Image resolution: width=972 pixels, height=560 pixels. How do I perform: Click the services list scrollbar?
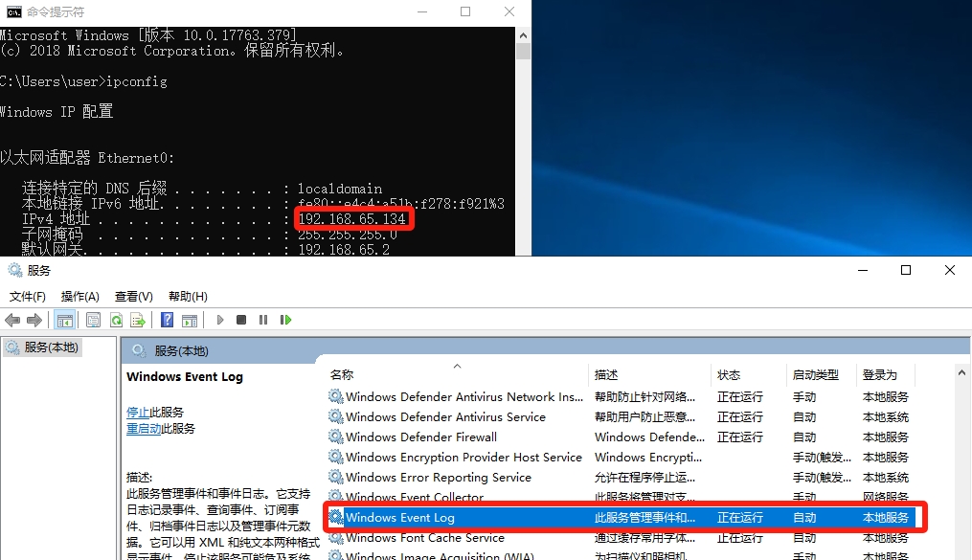click(x=961, y=459)
